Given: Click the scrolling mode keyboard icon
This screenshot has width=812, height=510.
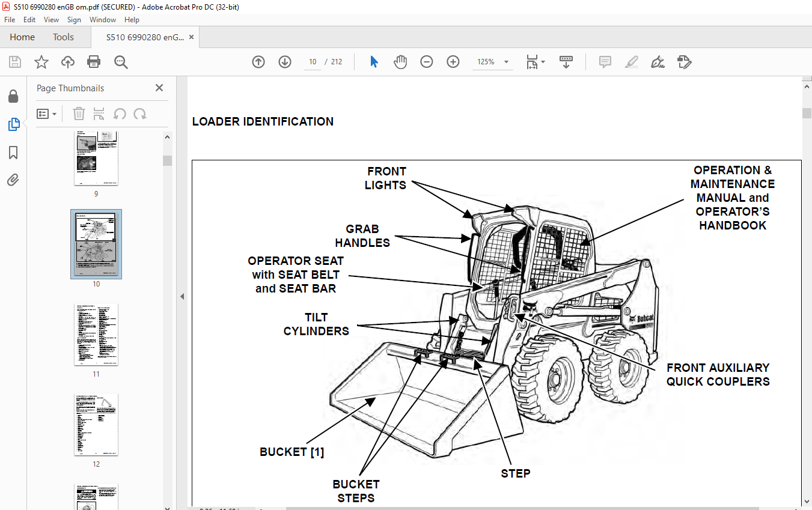Looking at the screenshot, I should 566,62.
